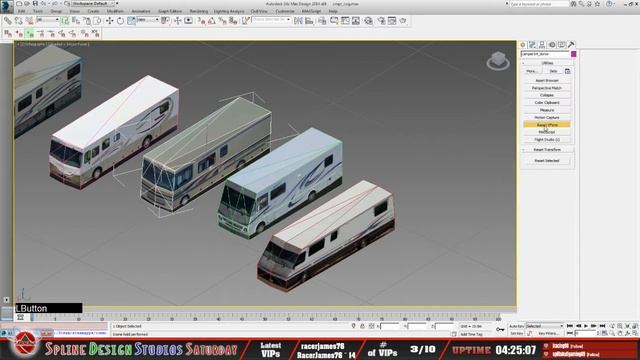Click Go to End playback control
640x360 pixels.
(x=602, y=326)
